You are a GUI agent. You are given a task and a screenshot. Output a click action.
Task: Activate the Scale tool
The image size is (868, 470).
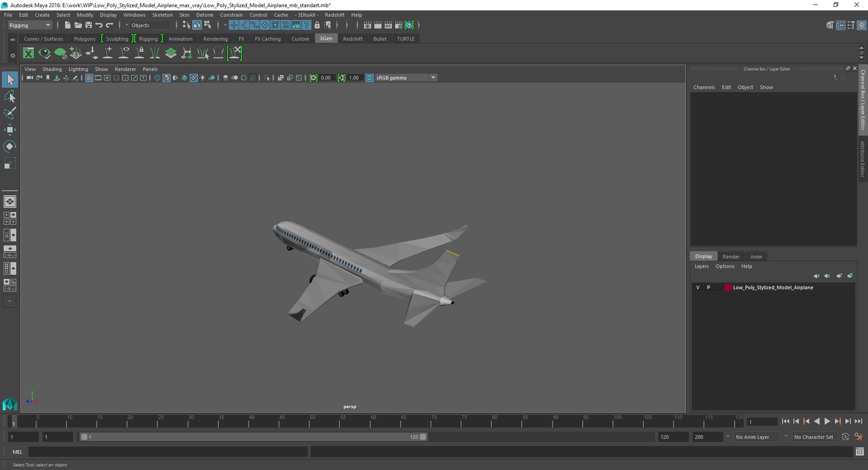coord(10,163)
